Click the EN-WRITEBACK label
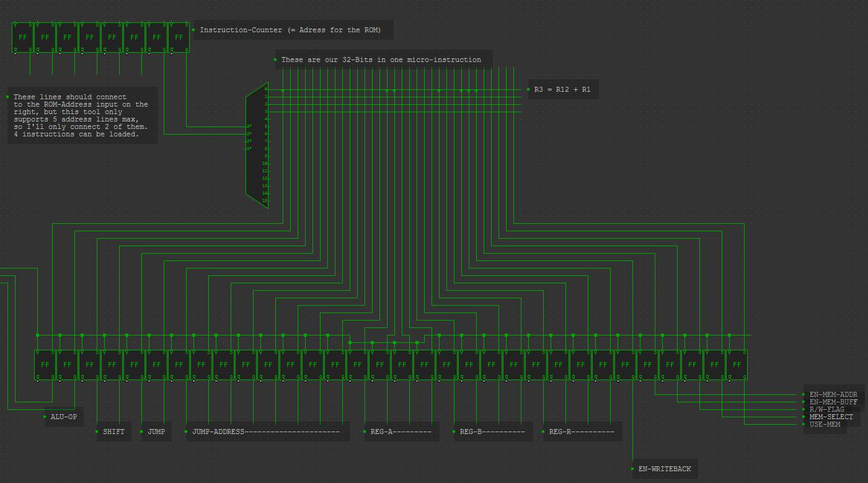This screenshot has width=868, height=483. [664, 469]
